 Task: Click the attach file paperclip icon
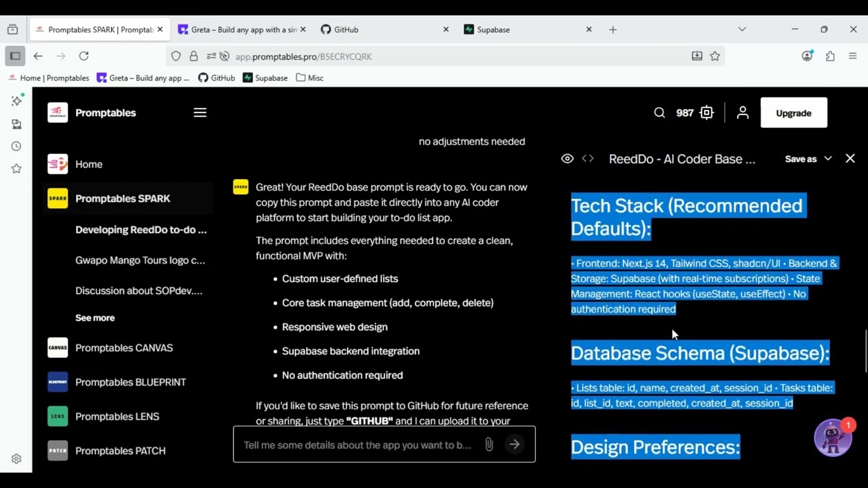(x=488, y=445)
